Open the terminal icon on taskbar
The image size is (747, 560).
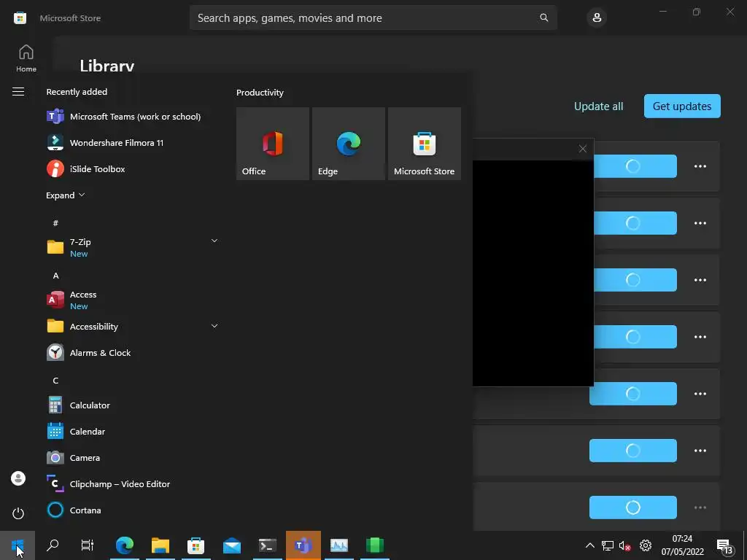[268, 545]
